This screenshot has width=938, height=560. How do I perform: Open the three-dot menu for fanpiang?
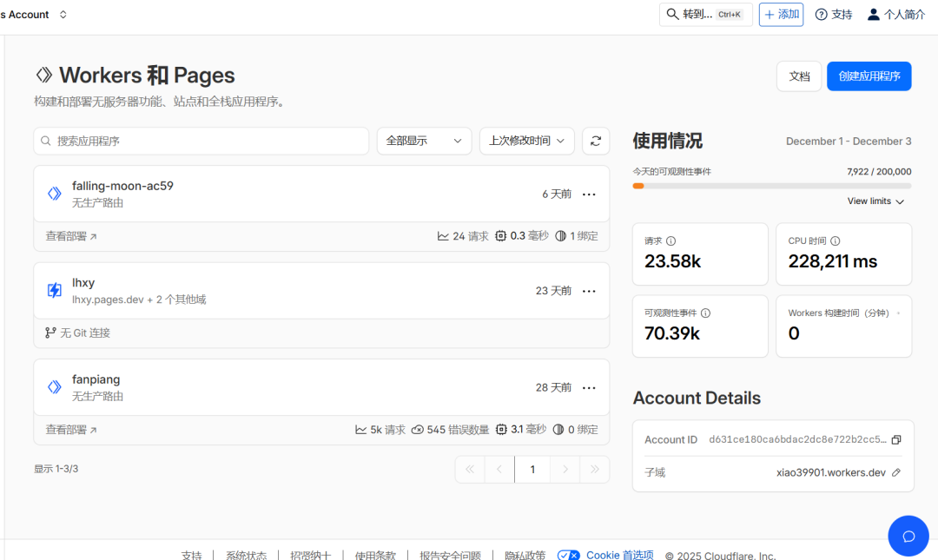coord(589,388)
